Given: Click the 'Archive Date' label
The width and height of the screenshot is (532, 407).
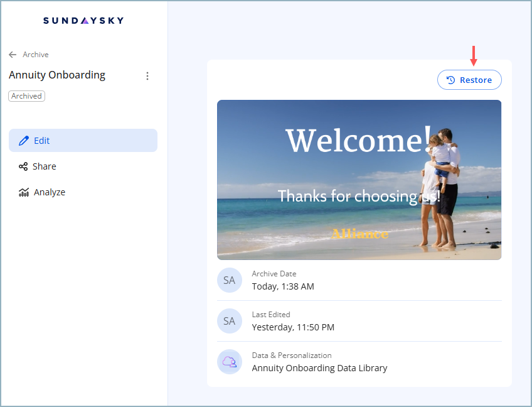Looking at the screenshot, I should coord(274,274).
